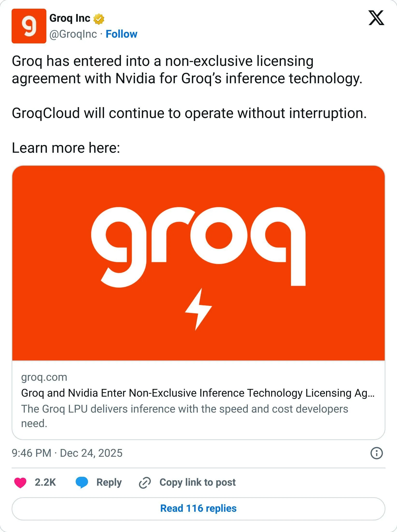Viewport: 397px width, 532px height.
Task: Click the groq.com domain label
Action: (44, 377)
